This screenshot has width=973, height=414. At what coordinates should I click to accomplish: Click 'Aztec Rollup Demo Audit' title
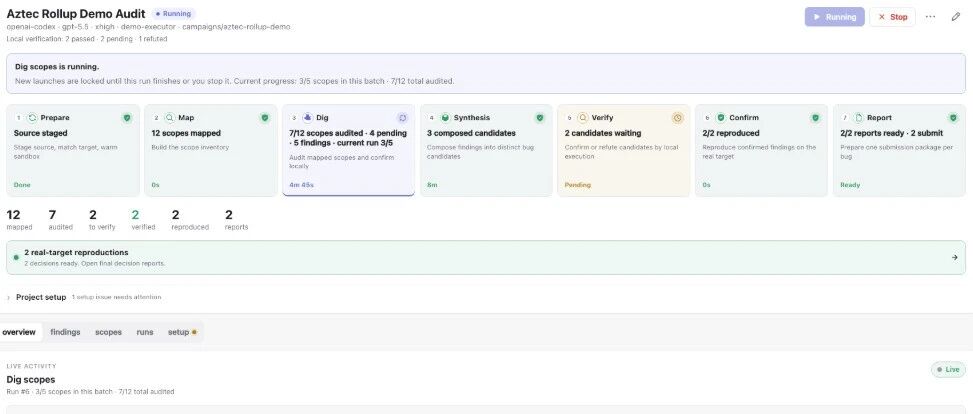point(76,14)
